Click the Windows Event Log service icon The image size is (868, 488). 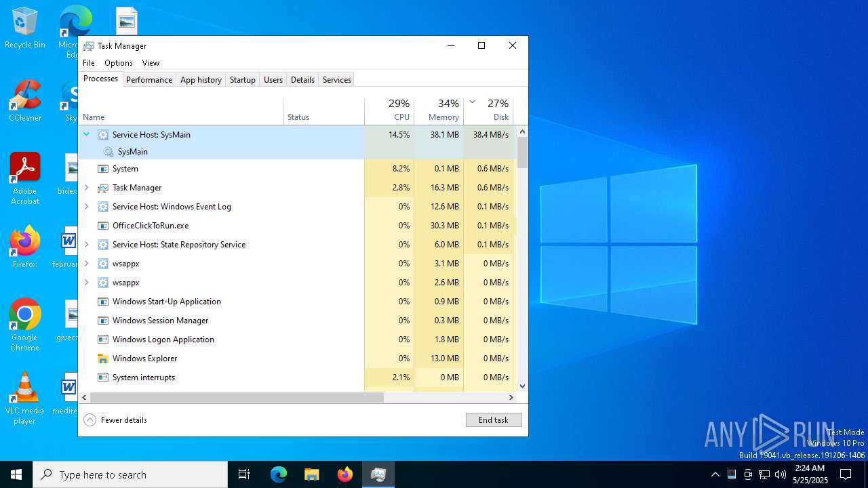[103, 207]
